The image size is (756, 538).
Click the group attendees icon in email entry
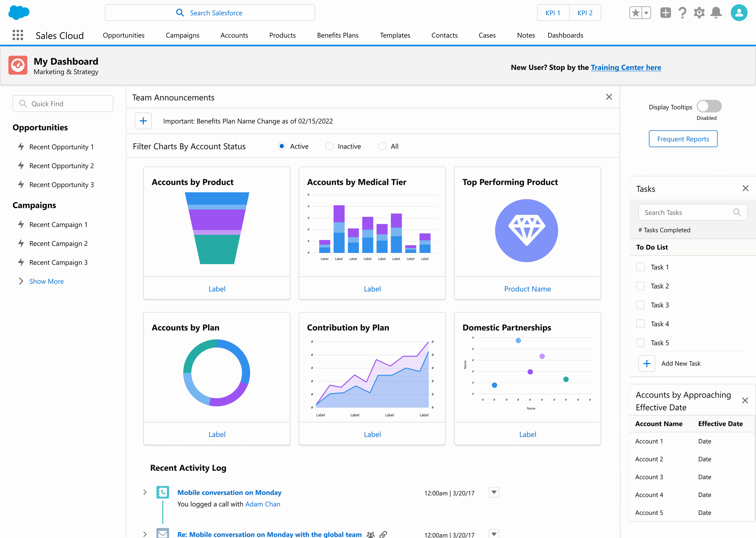coord(371,534)
